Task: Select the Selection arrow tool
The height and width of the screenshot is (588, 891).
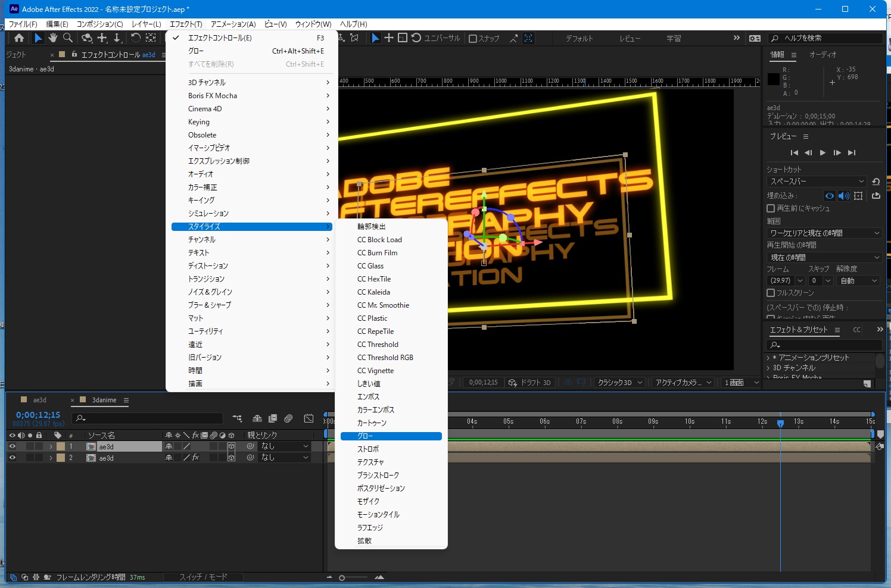Action: [x=38, y=38]
